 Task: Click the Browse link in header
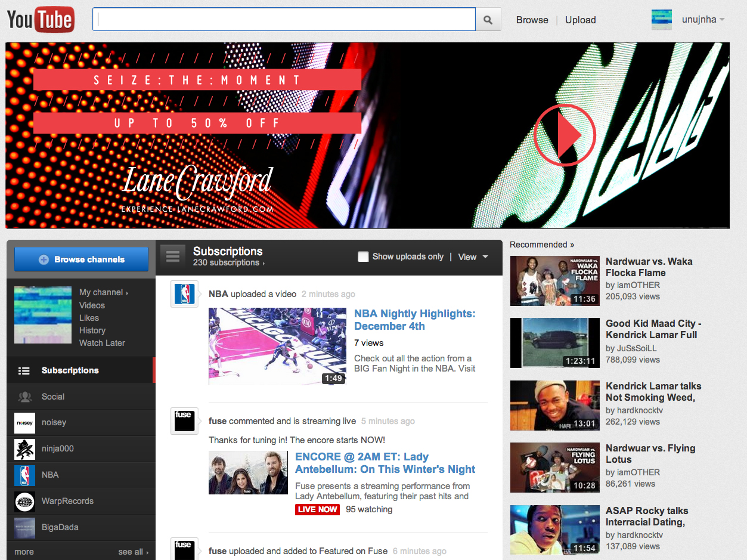(532, 20)
